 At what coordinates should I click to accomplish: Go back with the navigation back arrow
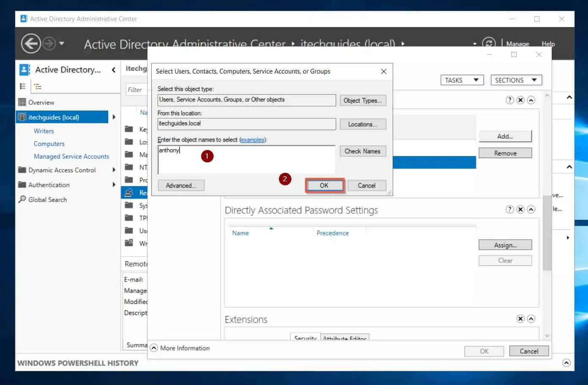pyautogui.click(x=31, y=44)
